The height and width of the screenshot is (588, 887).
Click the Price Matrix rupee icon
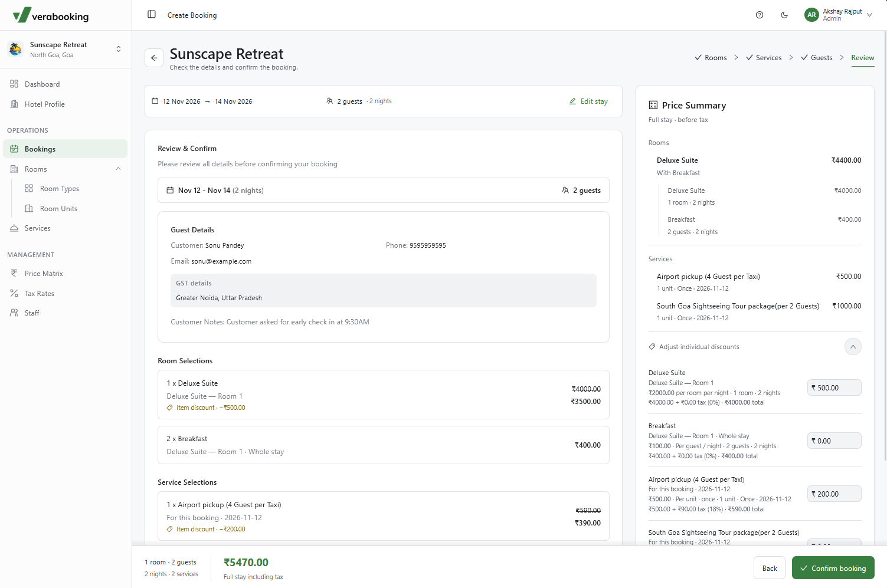14,274
